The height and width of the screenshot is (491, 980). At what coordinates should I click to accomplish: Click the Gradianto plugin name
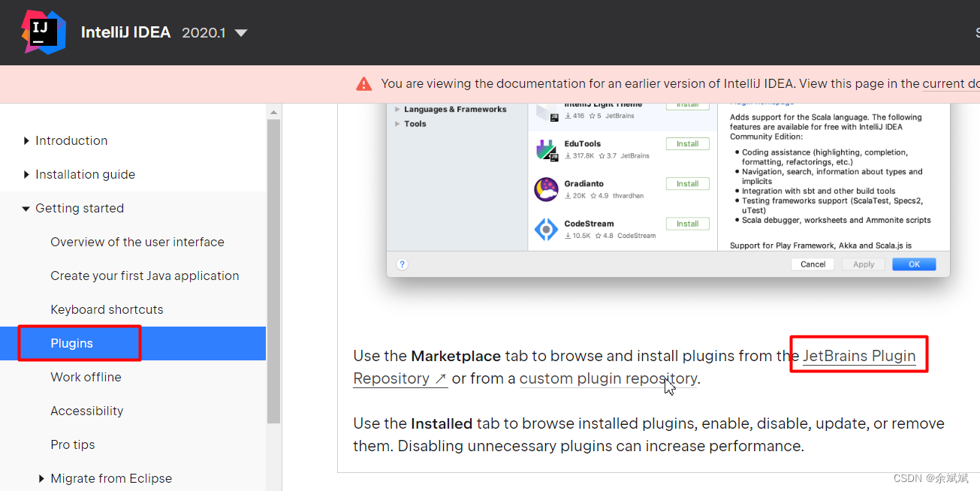[584, 183]
